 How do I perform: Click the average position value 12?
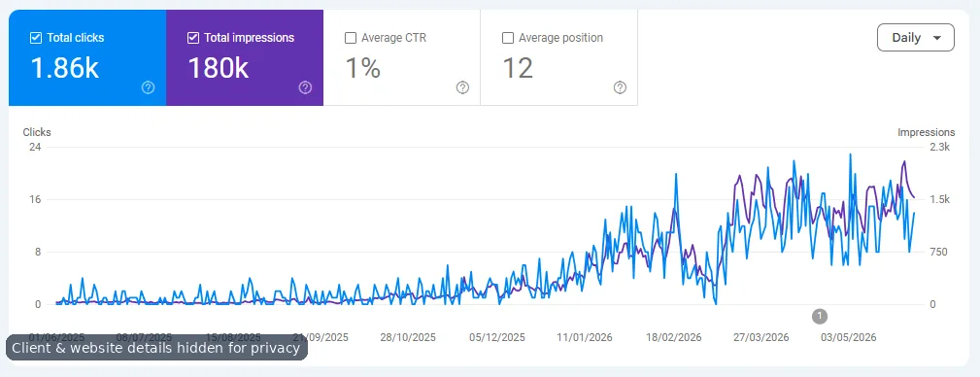[x=518, y=67]
